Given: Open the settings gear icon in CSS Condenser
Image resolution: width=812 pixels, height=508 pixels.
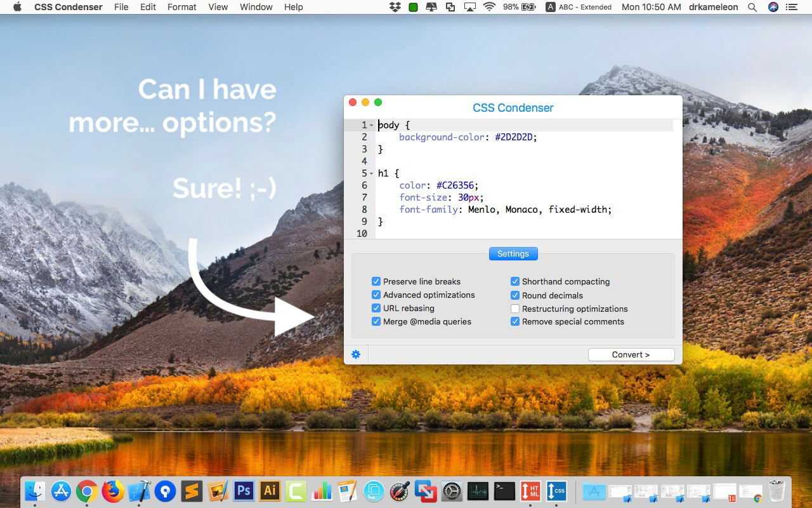Looking at the screenshot, I should (356, 354).
